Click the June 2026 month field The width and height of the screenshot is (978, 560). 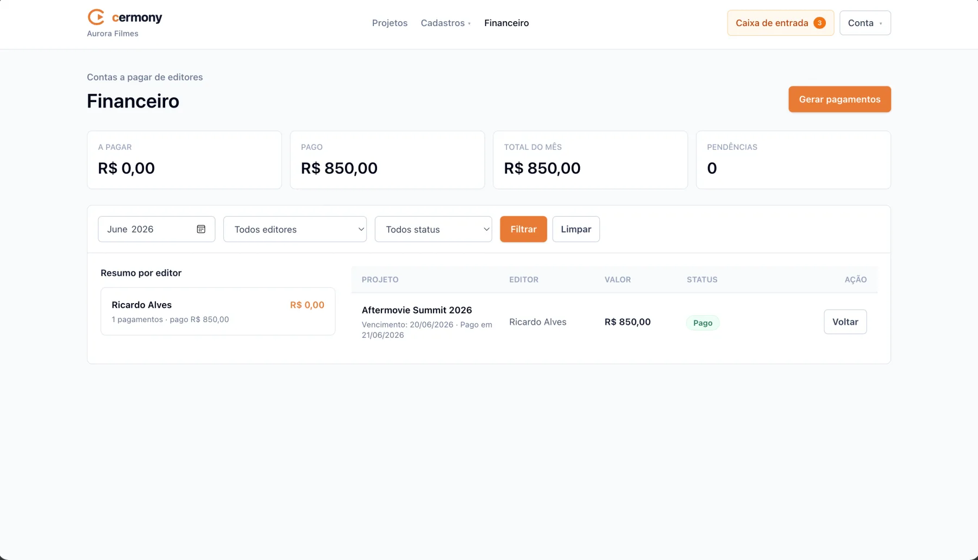tap(156, 229)
